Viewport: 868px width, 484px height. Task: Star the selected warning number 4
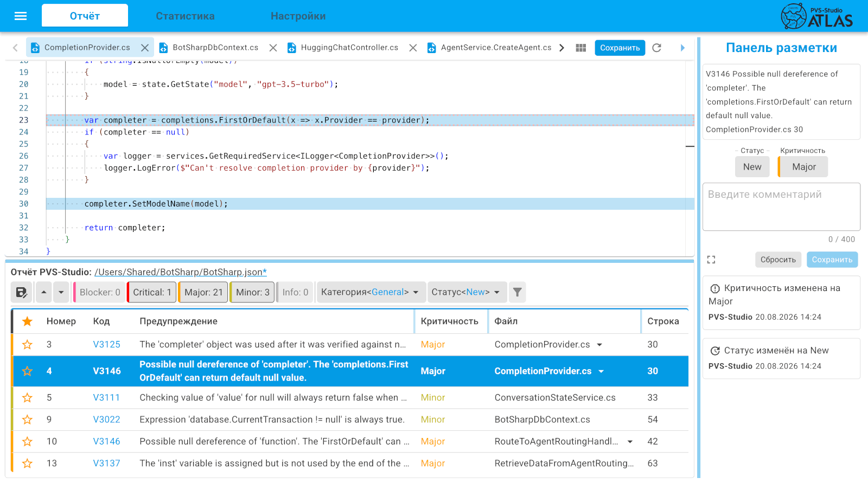(27, 371)
